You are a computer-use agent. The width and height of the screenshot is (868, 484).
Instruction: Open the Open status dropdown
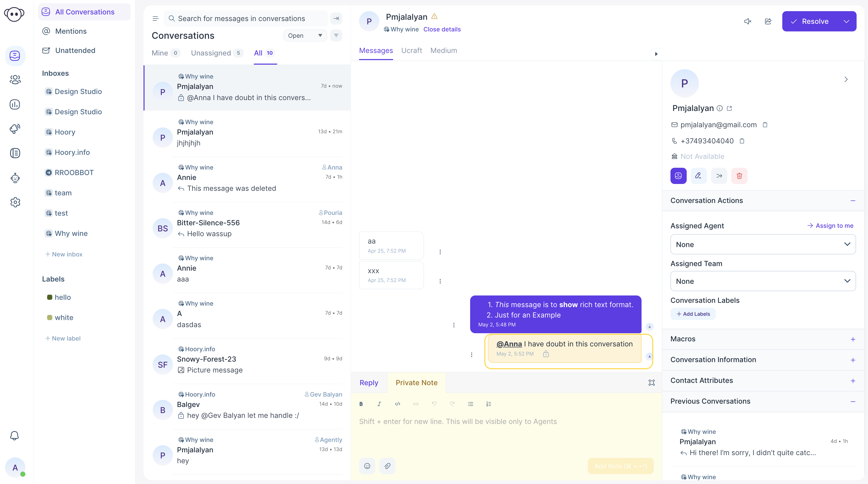[x=305, y=35]
